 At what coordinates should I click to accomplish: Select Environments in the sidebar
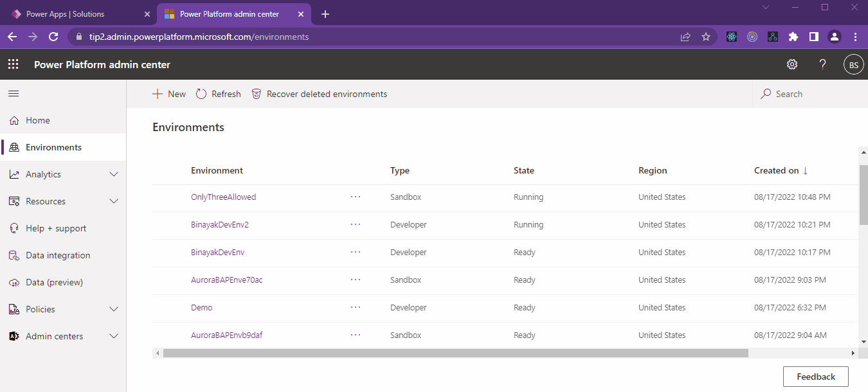pos(53,147)
